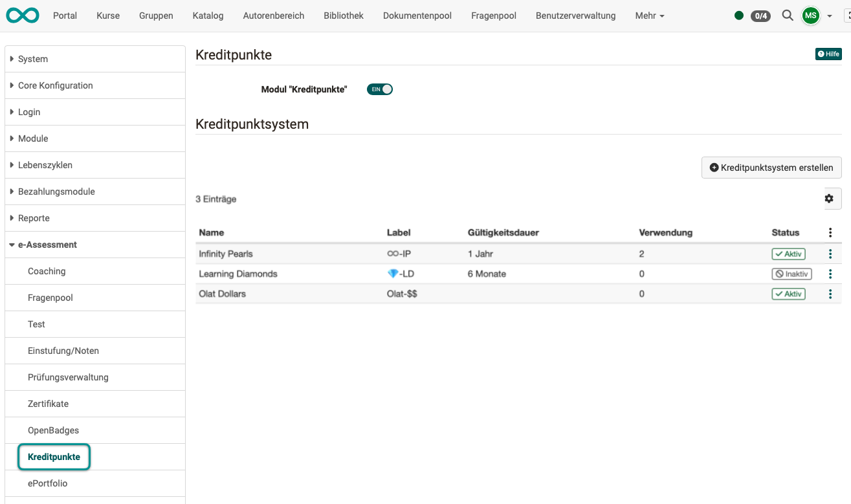Open the Mehr dropdown menu
The height and width of the screenshot is (504, 851).
point(648,16)
